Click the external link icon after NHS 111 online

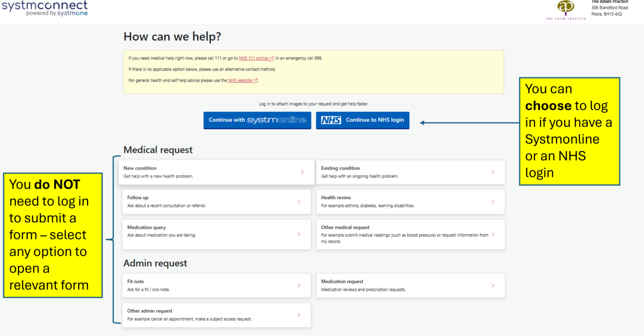(x=271, y=59)
